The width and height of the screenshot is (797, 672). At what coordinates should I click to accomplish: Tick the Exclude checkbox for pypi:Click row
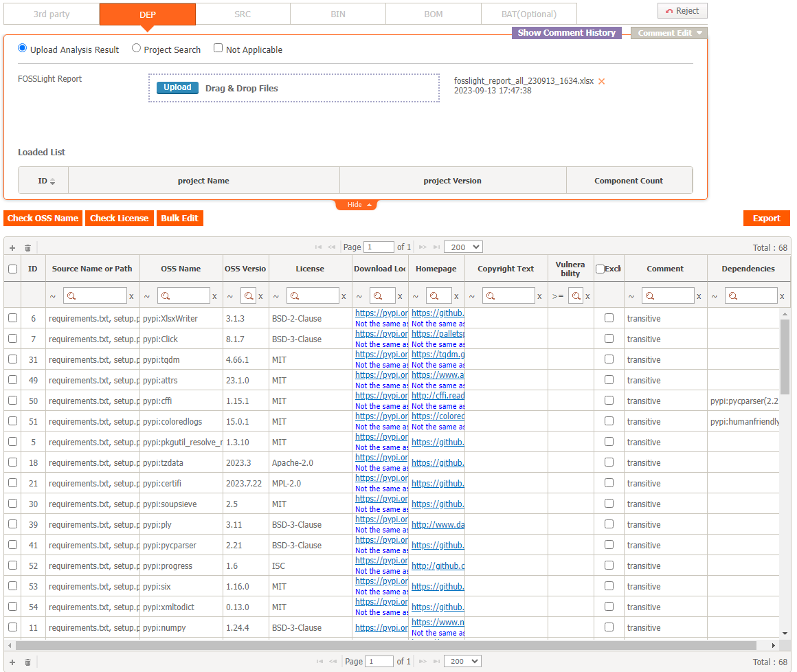coord(609,339)
